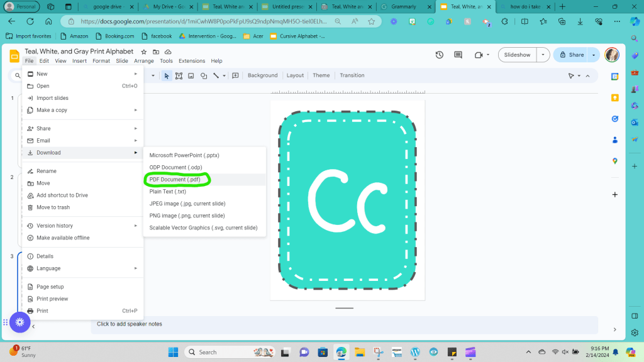
Task: Click the Slideshow button
Action: pos(517,55)
